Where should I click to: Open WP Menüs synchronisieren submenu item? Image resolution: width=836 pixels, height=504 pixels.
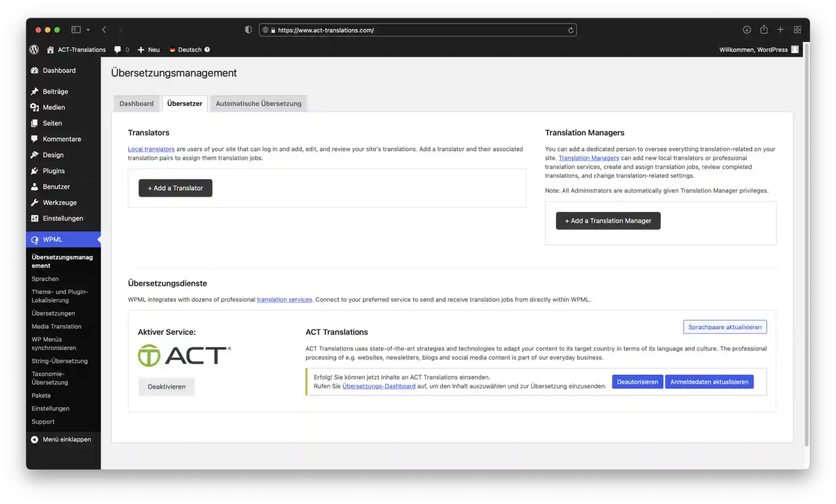click(54, 344)
